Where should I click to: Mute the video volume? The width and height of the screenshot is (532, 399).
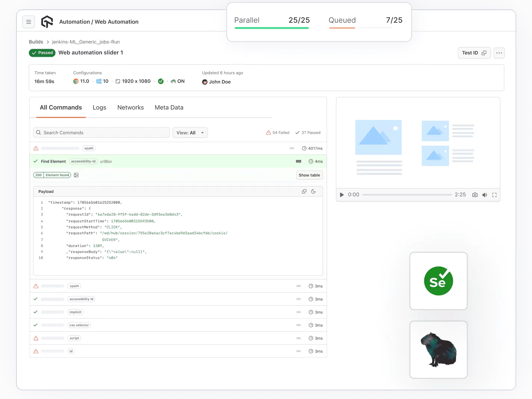(485, 195)
